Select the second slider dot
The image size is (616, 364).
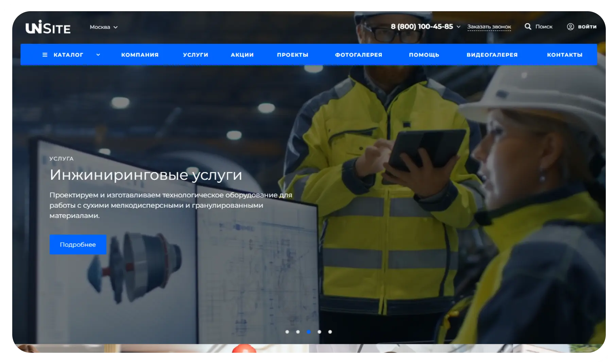click(298, 332)
